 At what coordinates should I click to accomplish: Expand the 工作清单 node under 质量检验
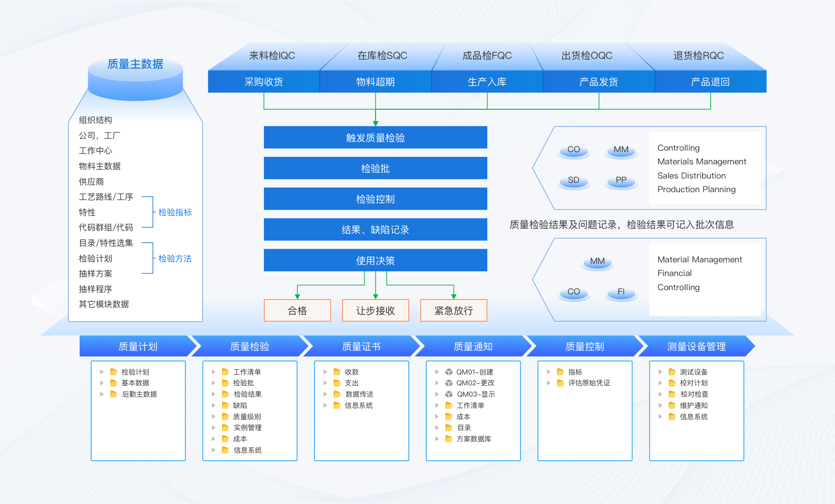213,372
